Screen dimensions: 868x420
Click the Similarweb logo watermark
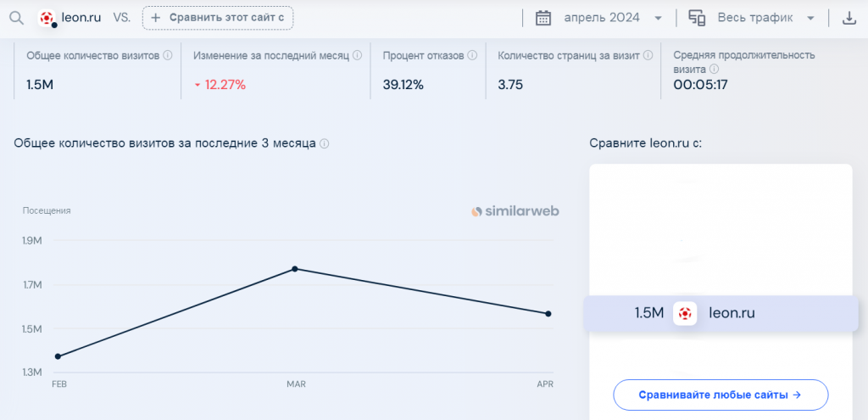pyautogui.click(x=515, y=211)
